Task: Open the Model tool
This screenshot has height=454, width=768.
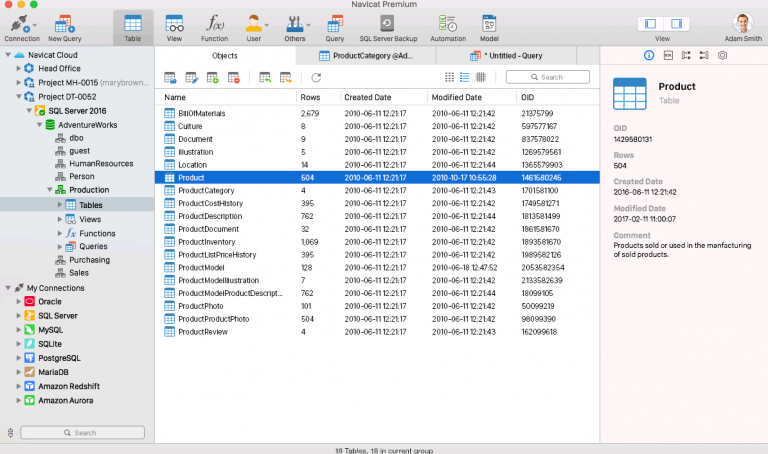Action: pos(489,28)
